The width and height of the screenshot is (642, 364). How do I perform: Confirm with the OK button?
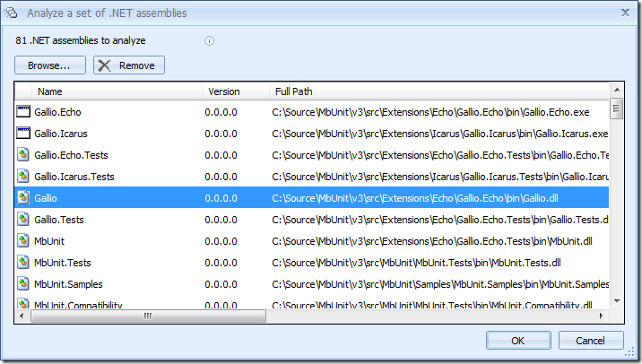tap(518, 341)
